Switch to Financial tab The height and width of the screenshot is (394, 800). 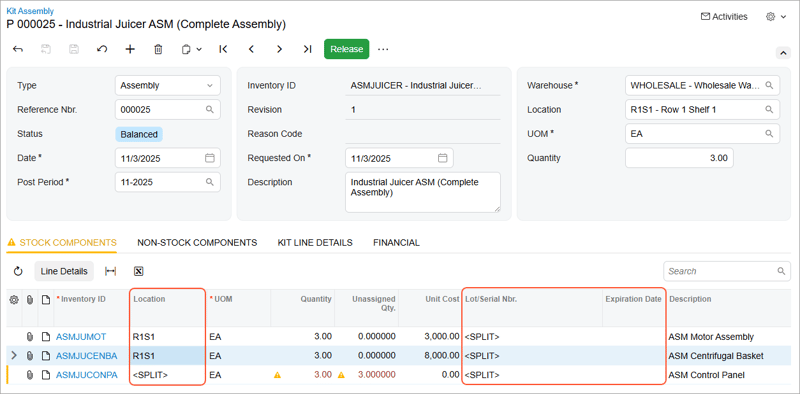pos(396,243)
